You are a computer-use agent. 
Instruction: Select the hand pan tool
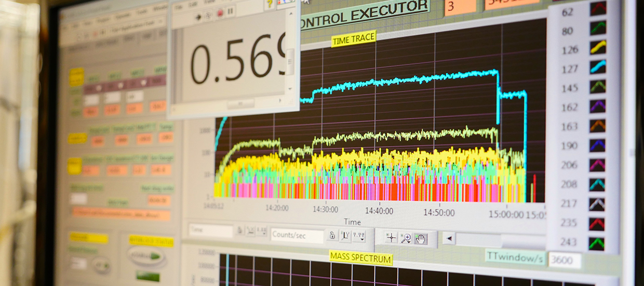(x=420, y=238)
